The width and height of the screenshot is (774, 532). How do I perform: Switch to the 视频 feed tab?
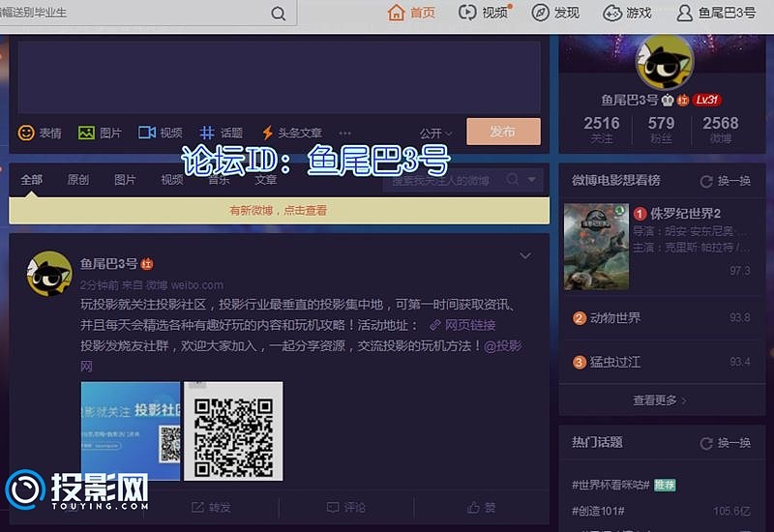click(x=172, y=180)
